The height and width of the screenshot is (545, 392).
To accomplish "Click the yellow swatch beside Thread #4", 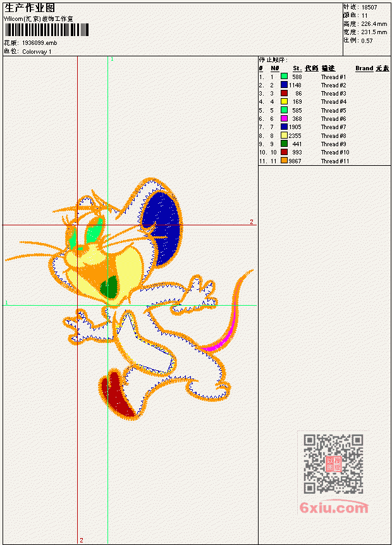I will (284, 101).
